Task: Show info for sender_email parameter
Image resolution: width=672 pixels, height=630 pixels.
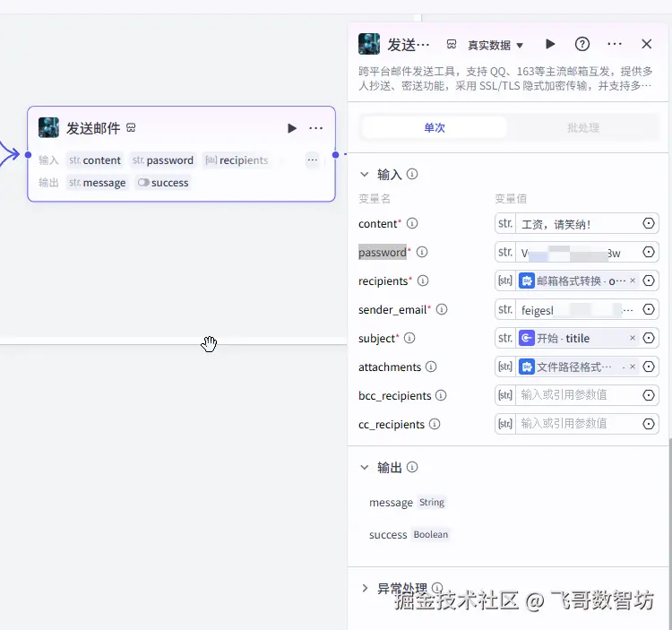Action: 442,309
